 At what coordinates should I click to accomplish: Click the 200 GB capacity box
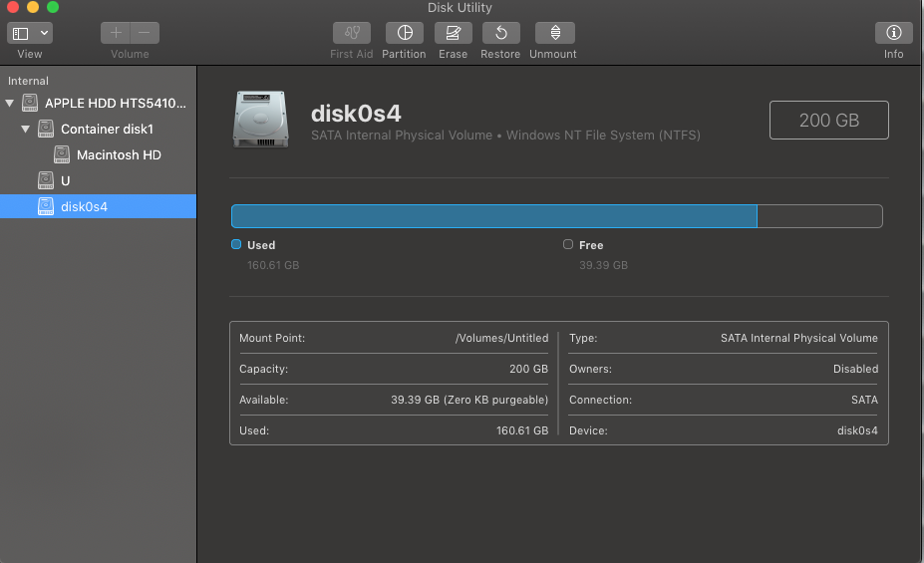tap(829, 121)
